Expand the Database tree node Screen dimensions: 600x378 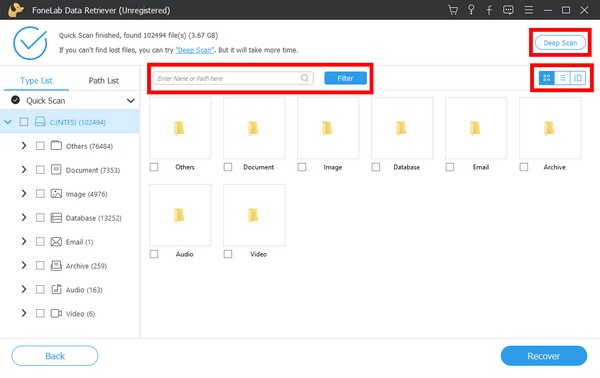point(24,218)
